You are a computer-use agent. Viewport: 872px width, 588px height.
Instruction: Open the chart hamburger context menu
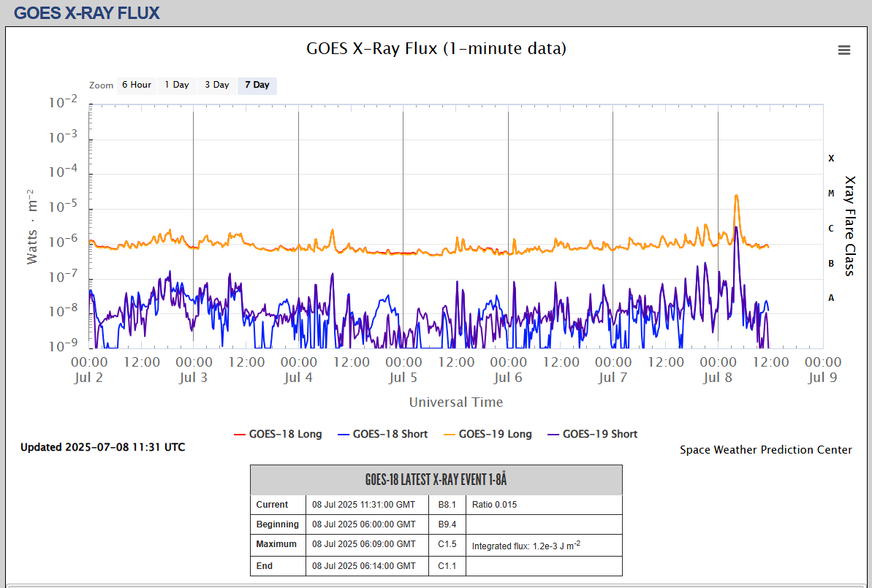(x=843, y=50)
